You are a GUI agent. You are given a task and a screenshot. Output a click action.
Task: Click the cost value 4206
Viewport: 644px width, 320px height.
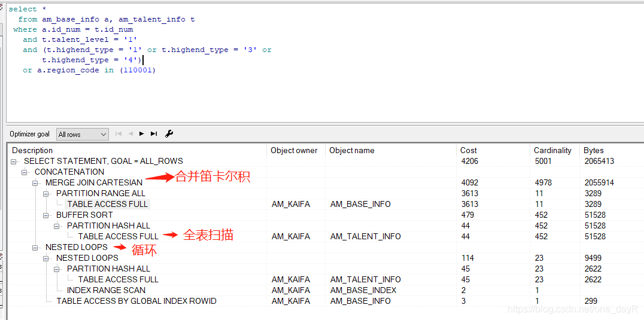pos(469,161)
